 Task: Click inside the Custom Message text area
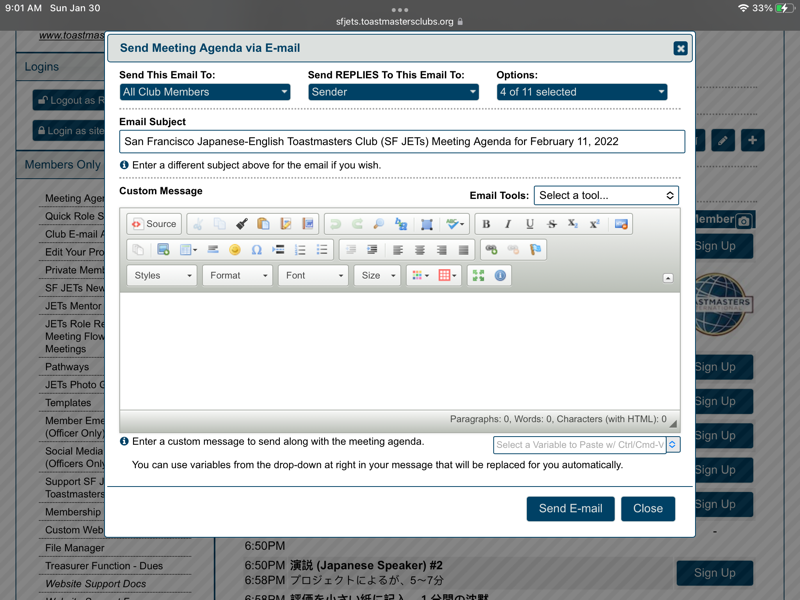point(399,351)
